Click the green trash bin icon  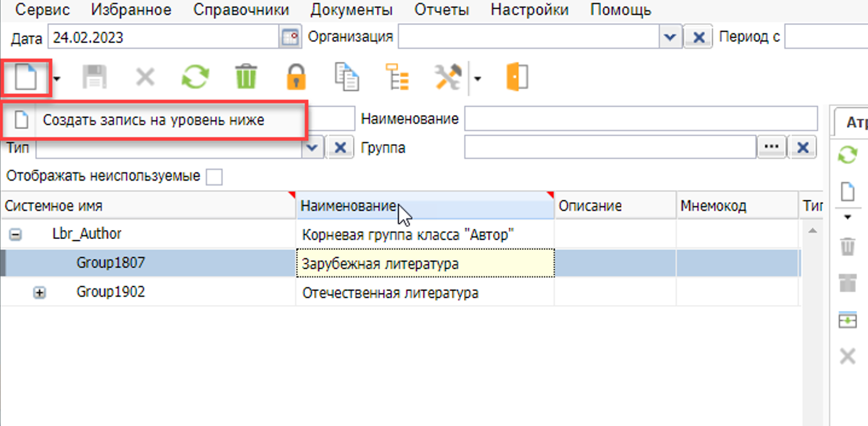[x=245, y=78]
